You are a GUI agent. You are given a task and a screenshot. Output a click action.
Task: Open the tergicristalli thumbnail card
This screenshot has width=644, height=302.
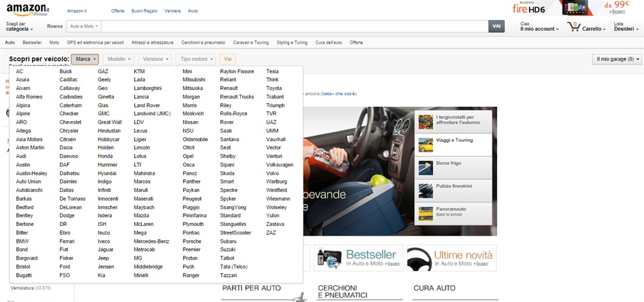(x=453, y=122)
